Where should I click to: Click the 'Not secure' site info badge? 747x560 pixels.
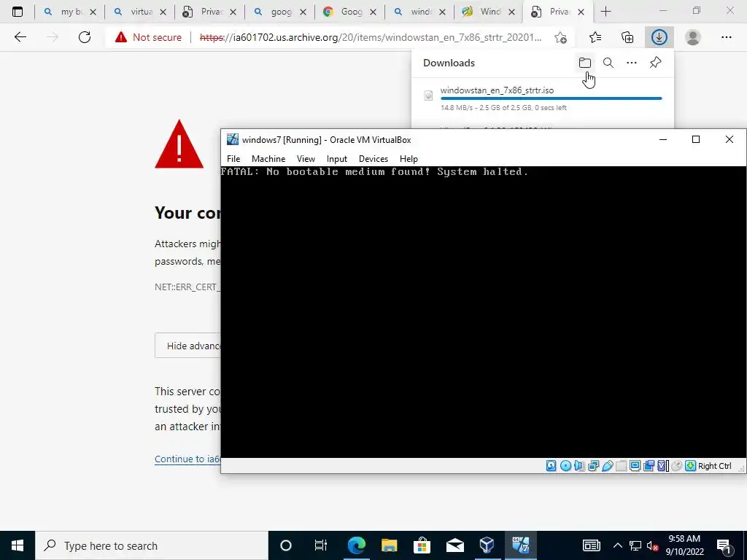pyautogui.click(x=149, y=37)
